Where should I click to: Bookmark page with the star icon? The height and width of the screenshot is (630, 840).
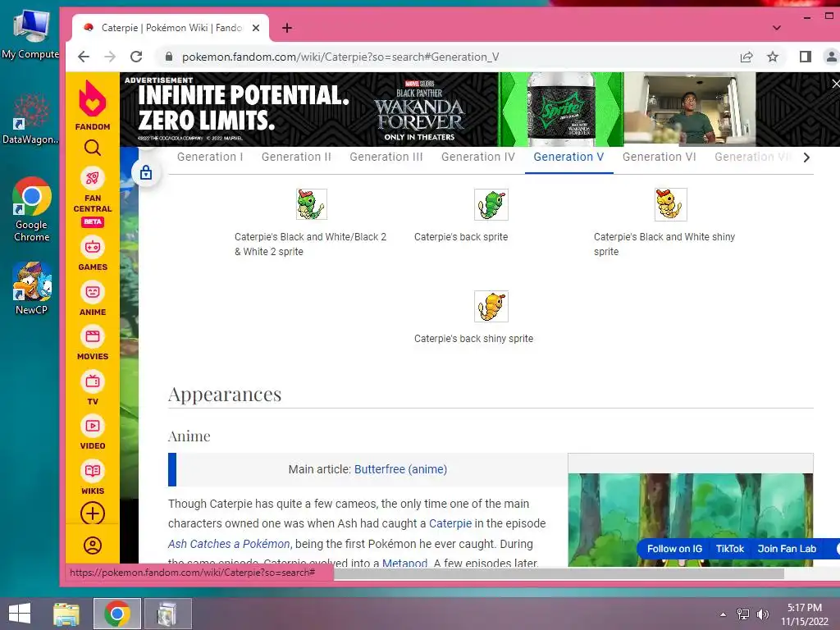pyautogui.click(x=772, y=57)
